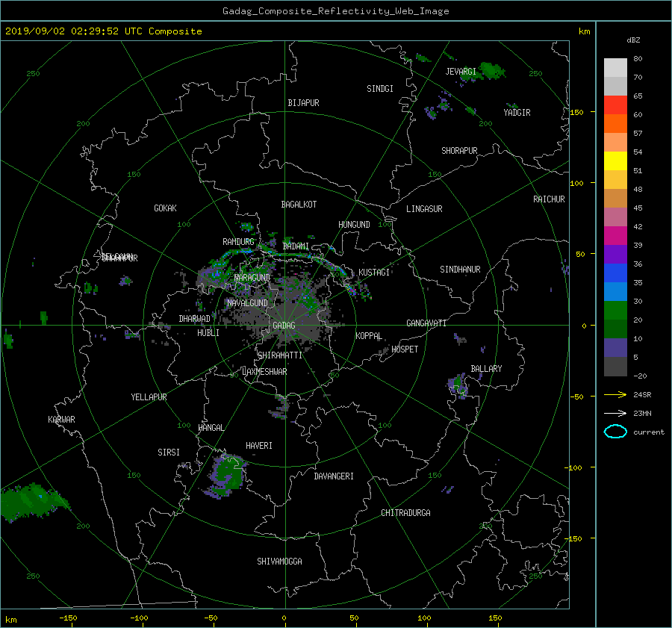Click the RAICHUR city label
This screenshot has width=672, height=628.
[549, 199]
